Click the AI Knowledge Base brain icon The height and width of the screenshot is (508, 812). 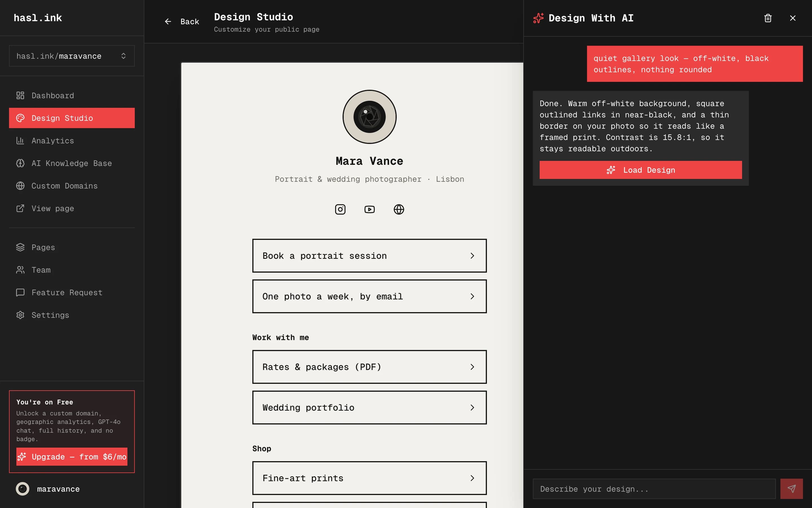[x=20, y=163]
